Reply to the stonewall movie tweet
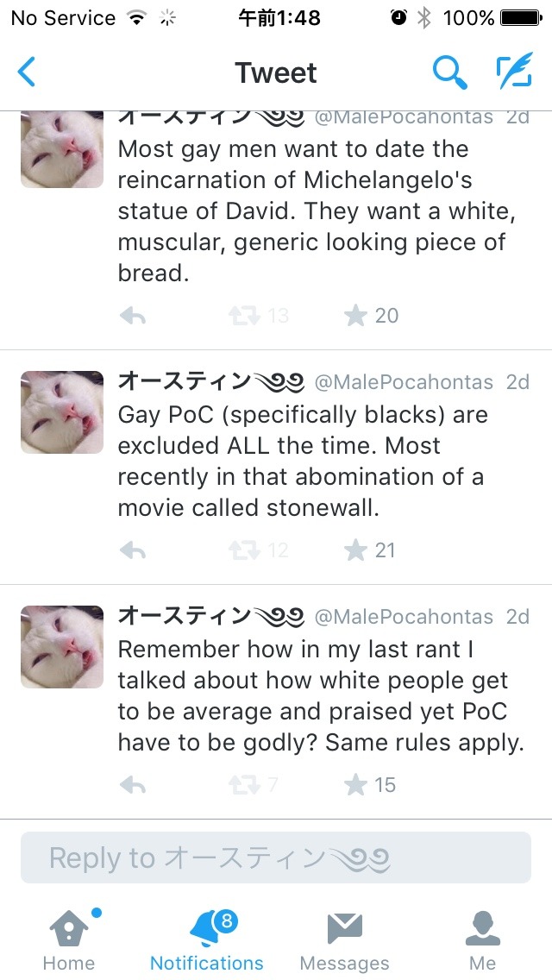552x980 pixels. click(133, 550)
